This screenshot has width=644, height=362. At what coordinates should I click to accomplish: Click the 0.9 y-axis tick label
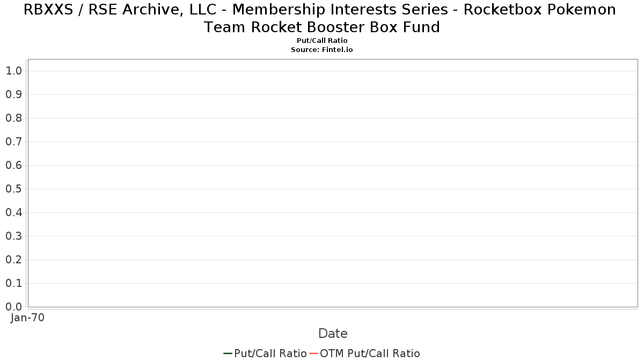[x=13, y=94]
